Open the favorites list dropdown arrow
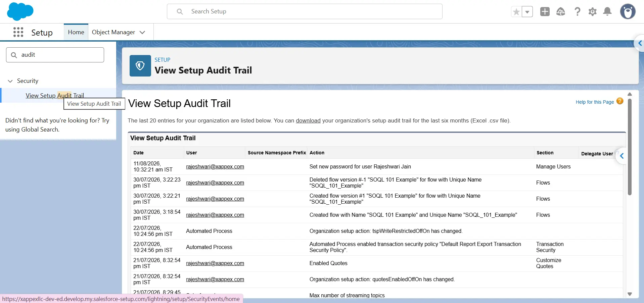The image size is (644, 303). (x=527, y=12)
